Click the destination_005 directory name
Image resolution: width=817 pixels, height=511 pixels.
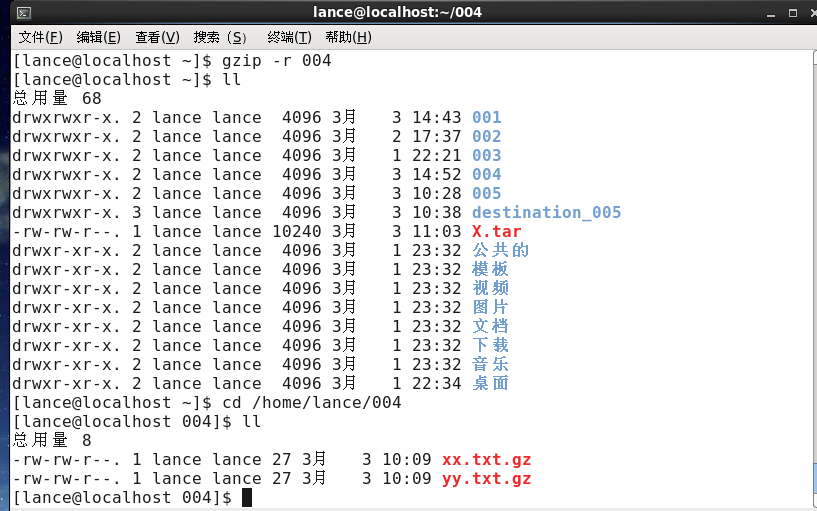pos(547,213)
